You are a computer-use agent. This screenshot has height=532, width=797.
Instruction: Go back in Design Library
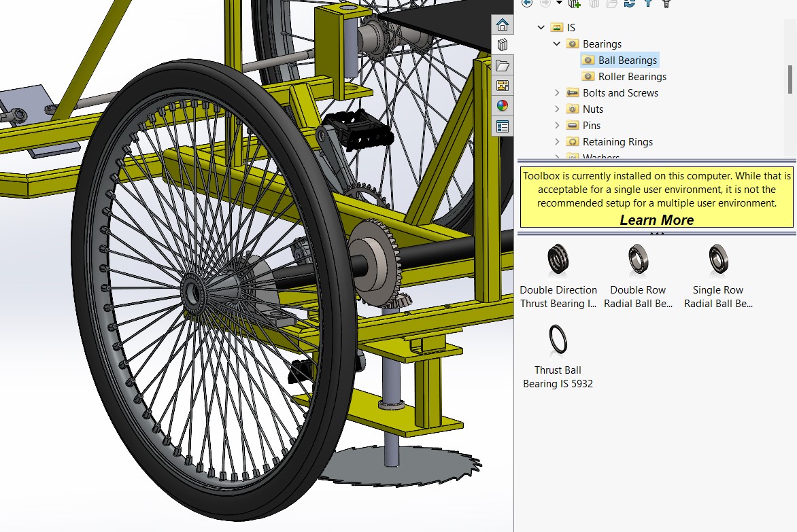point(527,3)
